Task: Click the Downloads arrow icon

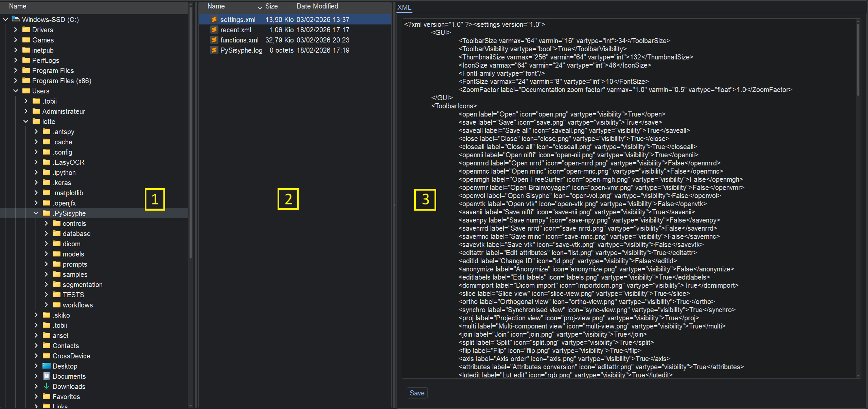Action: (x=47, y=386)
